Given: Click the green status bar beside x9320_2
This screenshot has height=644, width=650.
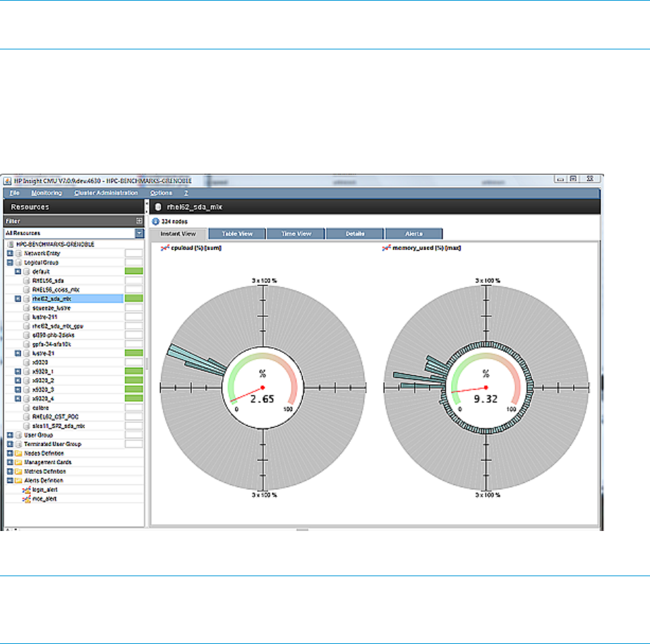Looking at the screenshot, I should tap(134, 380).
